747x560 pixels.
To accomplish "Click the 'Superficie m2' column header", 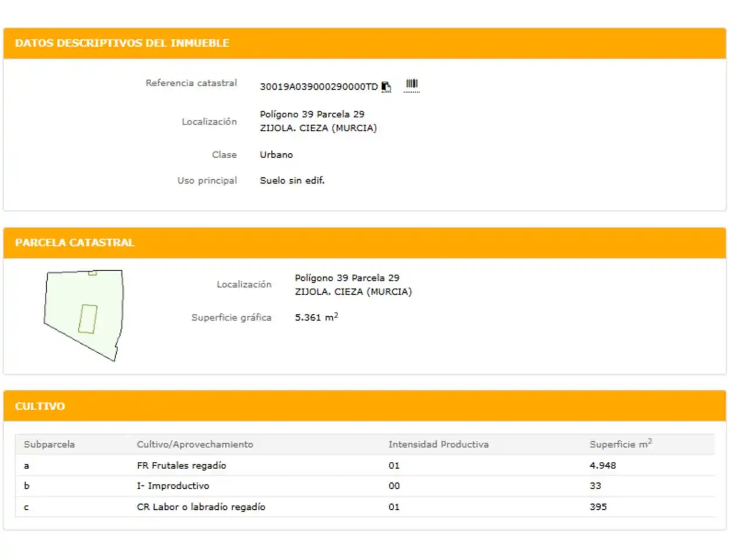I will (x=620, y=444).
